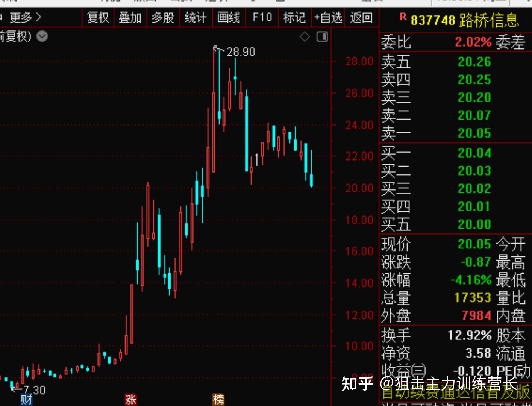Image resolution: width=532 pixels, height=406 pixels.
Task: Click the 量比 label
Action: coord(510,298)
